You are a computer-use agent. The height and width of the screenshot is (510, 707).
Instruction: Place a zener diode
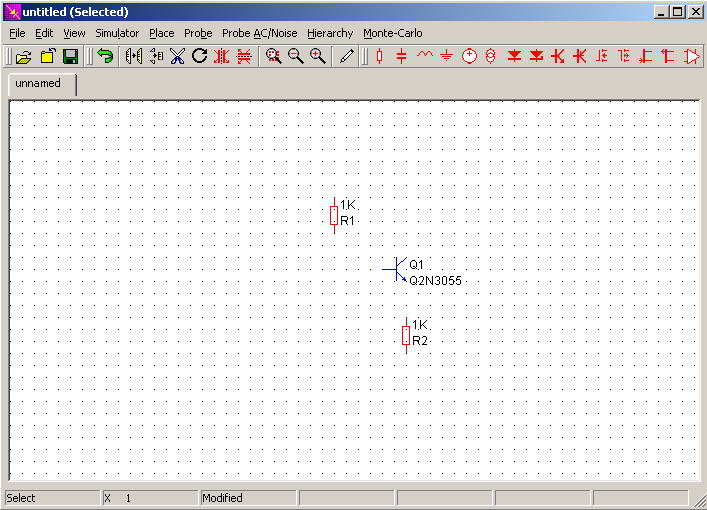537,56
